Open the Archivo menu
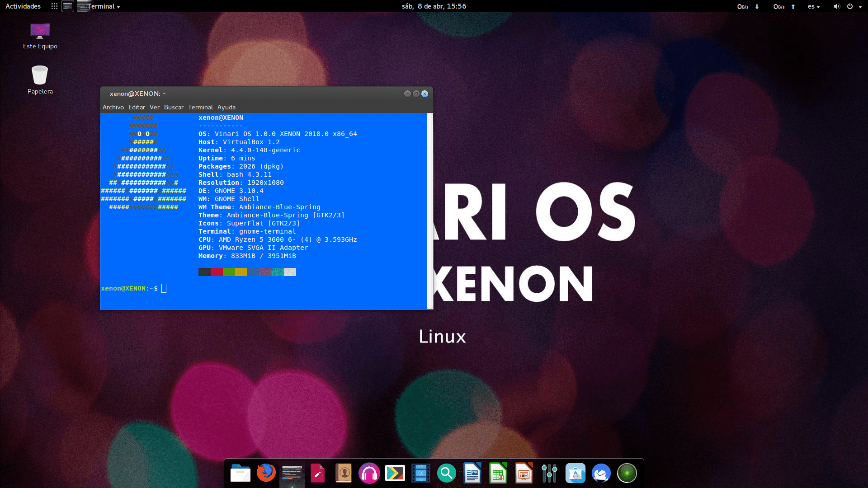The width and height of the screenshot is (868, 488). [113, 107]
